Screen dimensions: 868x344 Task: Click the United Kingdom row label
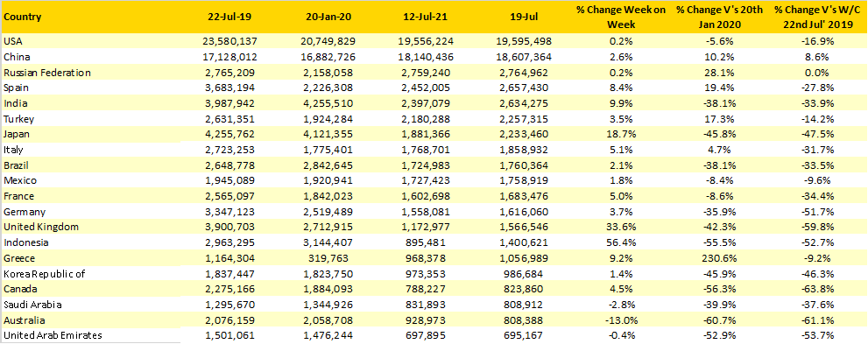click(x=41, y=227)
